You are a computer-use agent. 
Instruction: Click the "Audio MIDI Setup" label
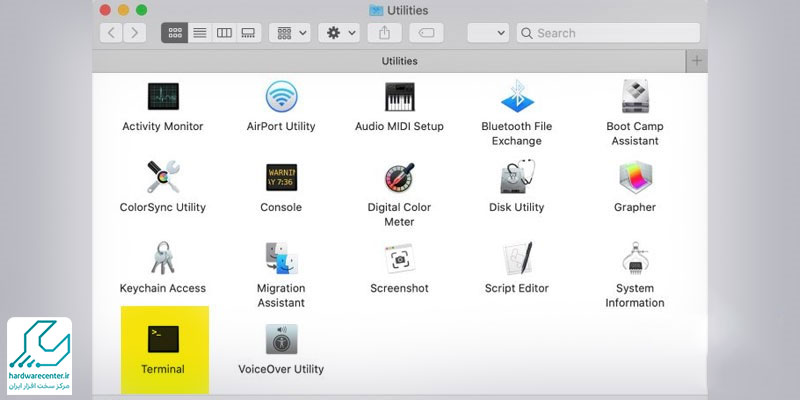click(399, 127)
